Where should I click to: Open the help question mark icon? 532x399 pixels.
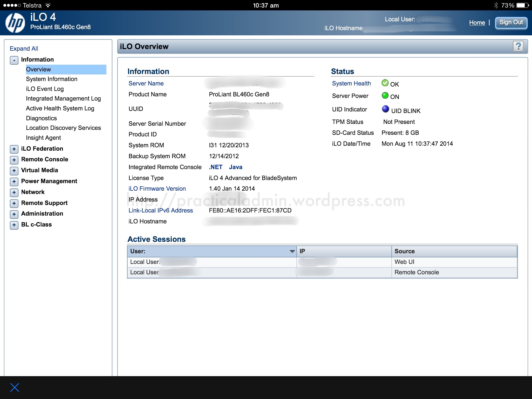pos(518,46)
